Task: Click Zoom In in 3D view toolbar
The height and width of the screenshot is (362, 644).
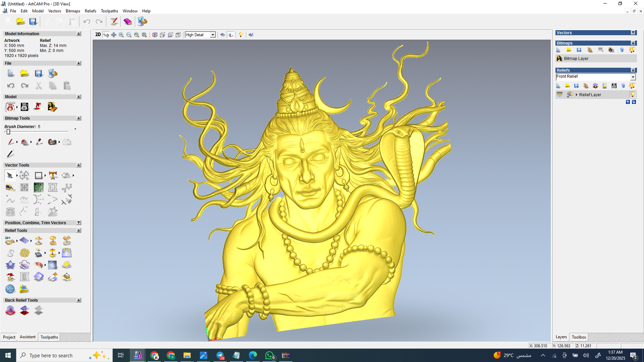Action: 121,35
